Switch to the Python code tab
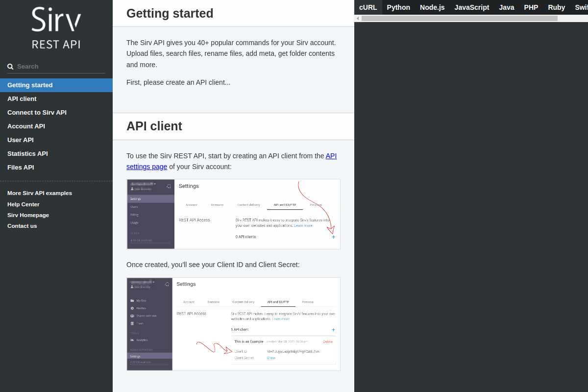The width and height of the screenshot is (588, 392). (x=398, y=7)
